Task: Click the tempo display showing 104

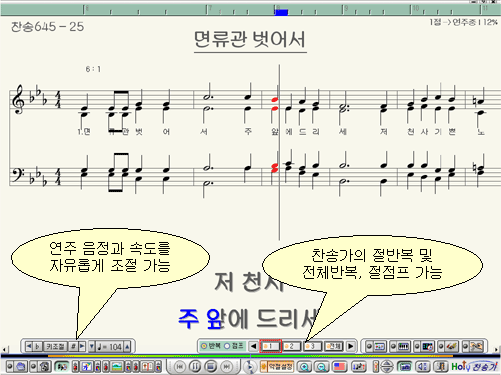Action: point(109,347)
